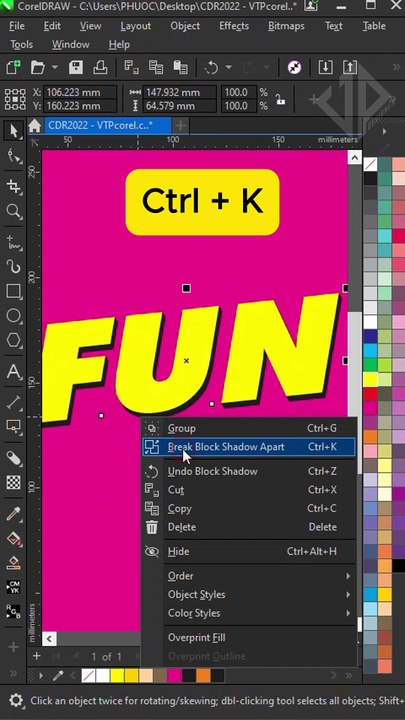This screenshot has height=720, width=405.
Task: Open the File menu
Action: pos(17,26)
